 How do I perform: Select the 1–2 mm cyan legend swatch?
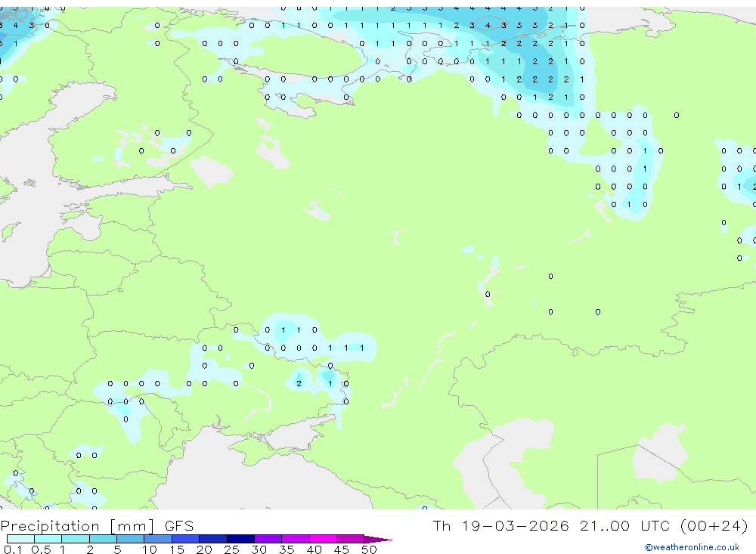coord(75,539)
